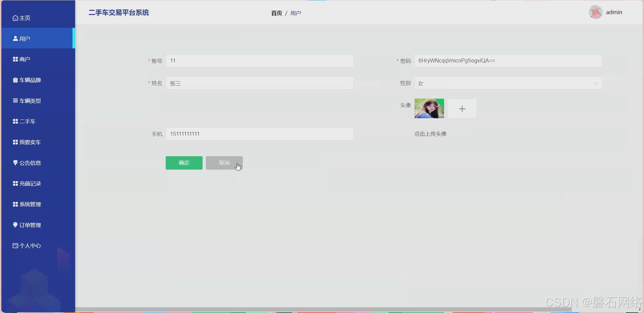Expand the 系统管理 menu
Viewport: 644px width, 313px height.
[x=38, y=204]
